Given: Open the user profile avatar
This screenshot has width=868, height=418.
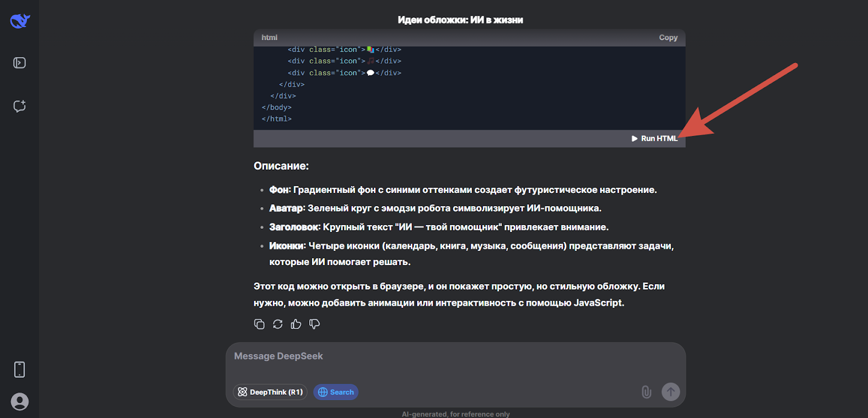Looking at the screenshot, I should [x=20, y=402].
